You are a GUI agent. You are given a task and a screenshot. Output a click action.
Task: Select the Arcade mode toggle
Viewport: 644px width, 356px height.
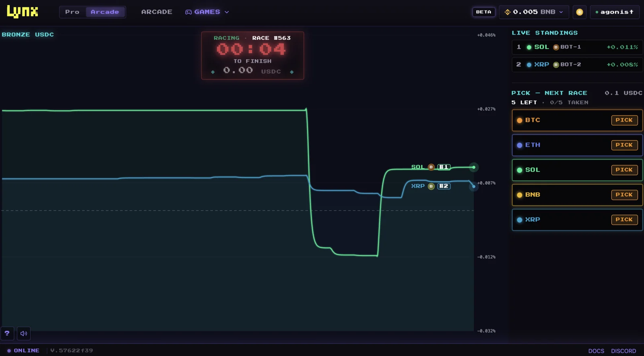click(x=105, y=12)
